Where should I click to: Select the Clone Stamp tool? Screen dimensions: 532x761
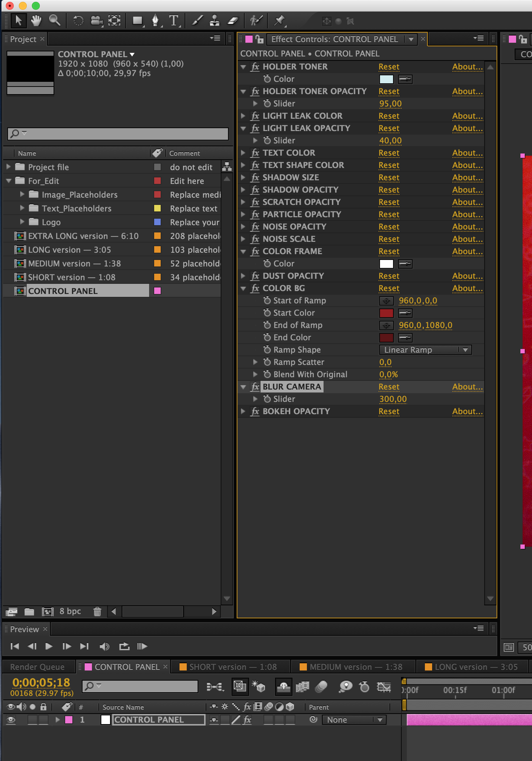point(215,21)
